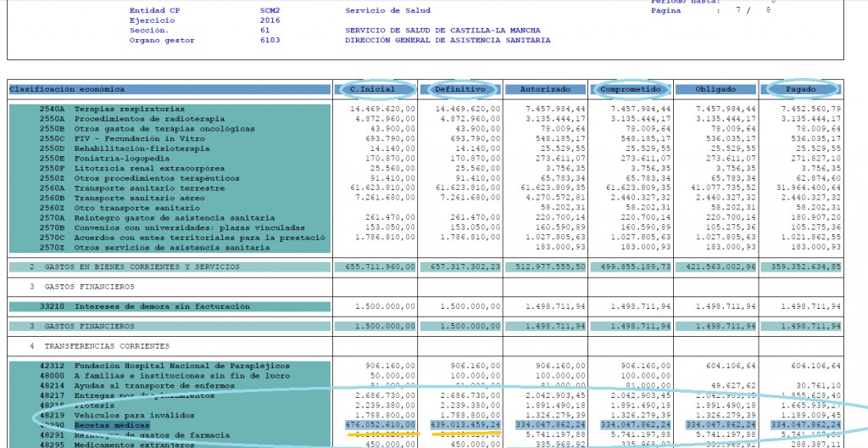Click the 'Servicio de Salud' text
The height and width of the screenshot is (448, 868).
[387, 10]
